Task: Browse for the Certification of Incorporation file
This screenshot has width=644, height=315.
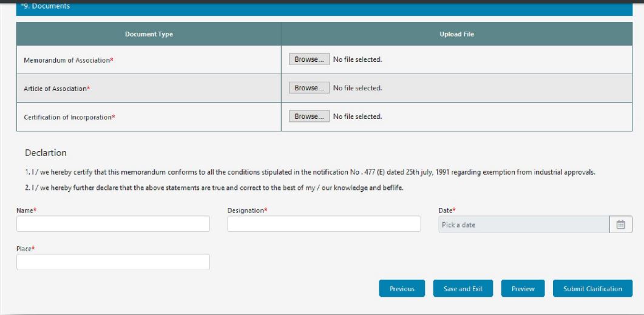Action: pos(309,117)
